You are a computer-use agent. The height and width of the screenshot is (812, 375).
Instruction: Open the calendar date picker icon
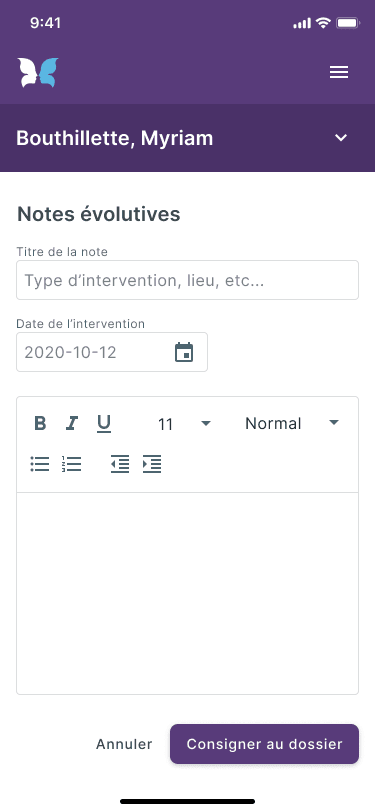pos(184,352)
